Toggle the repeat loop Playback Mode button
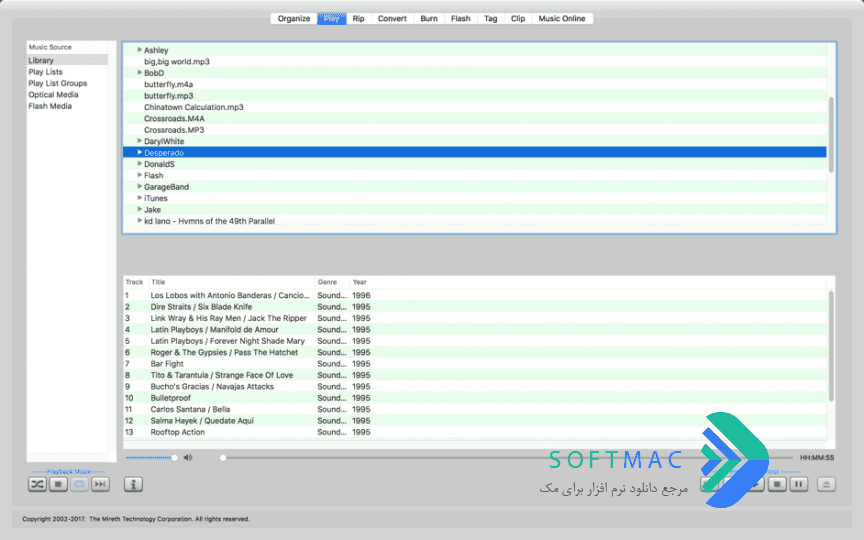The image size is (864, 540). 79,484
